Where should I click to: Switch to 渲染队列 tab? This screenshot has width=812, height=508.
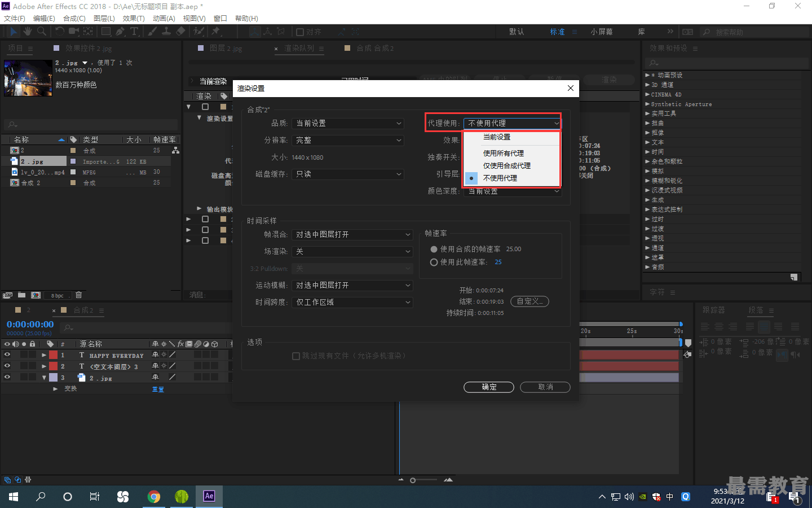click(299, 49)
